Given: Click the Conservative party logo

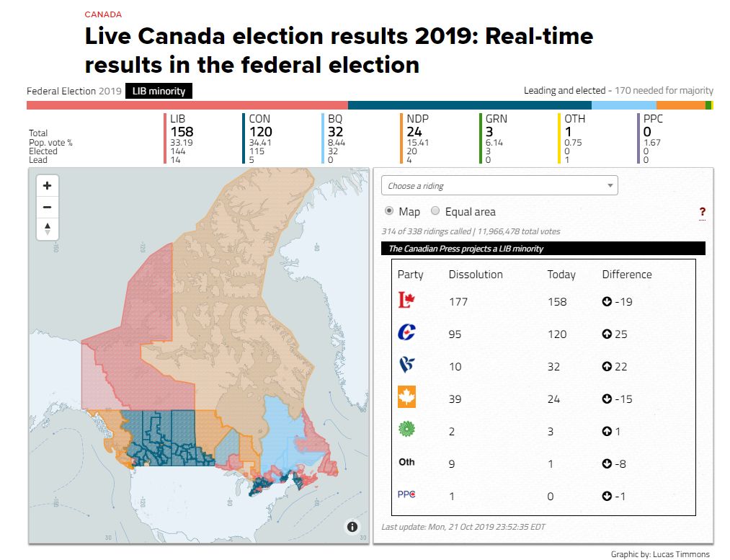Looking at the screenshot, I should pos(406,332).
